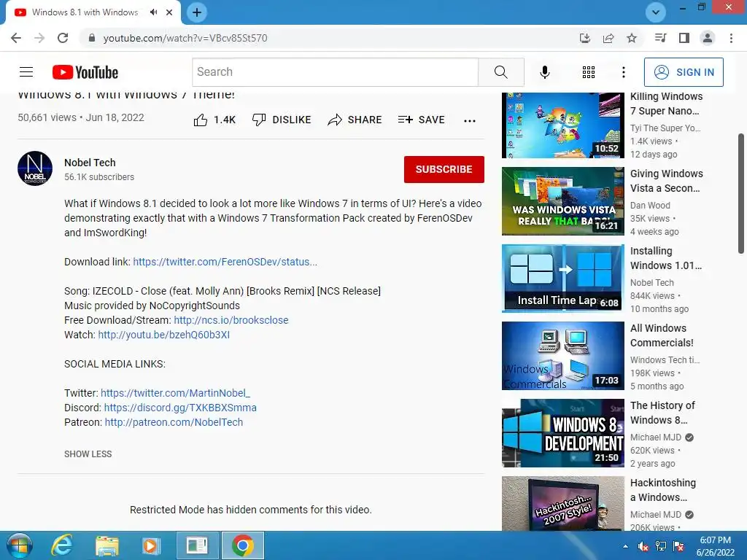
Task: Click the Nobel Tech channel avatar
Action: point(35,168)
